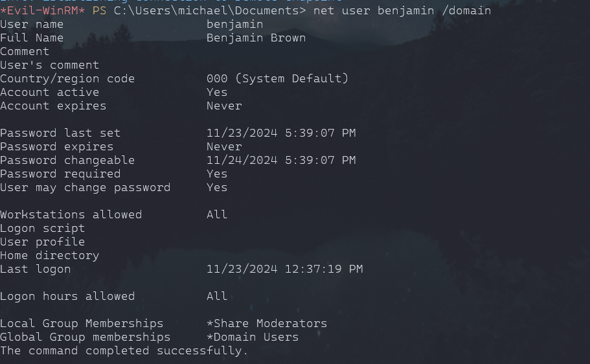Screen dimensions: 590x364
Task: Click the 'User may change password' label
Action: pos(85,187)
